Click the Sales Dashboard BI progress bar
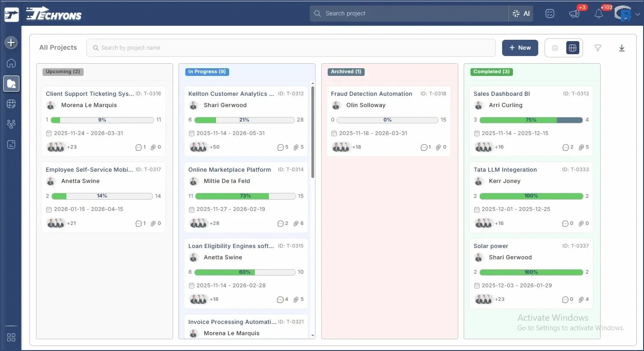Screen dimensions: 644x351 [531, 120]
